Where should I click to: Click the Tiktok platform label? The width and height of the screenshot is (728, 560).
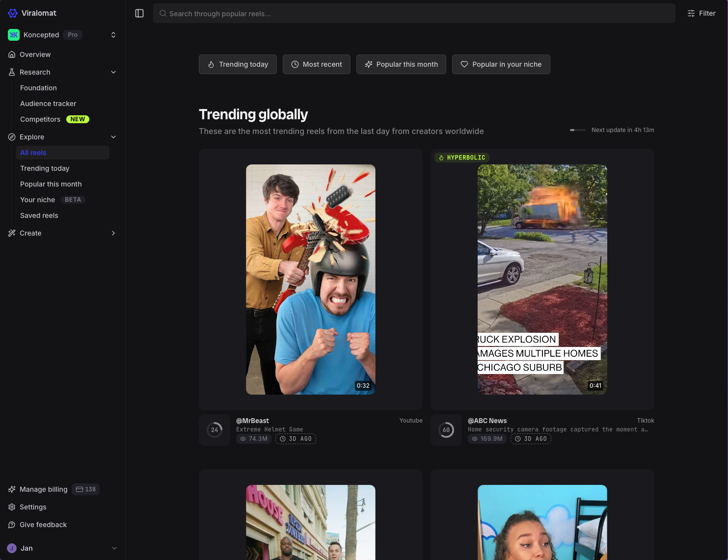click(x=646, y=421)
